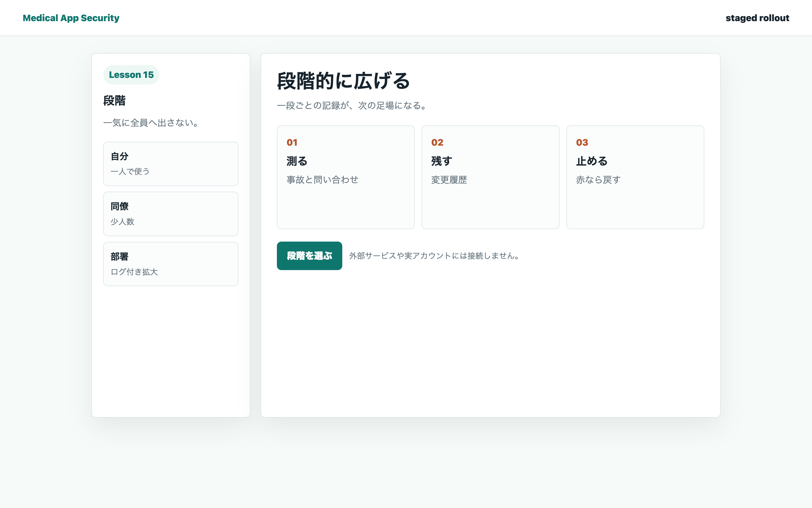Image resolution: width=812 pixels, height=508 pixels.
Task: Click the 段階を選ぶ button
Action: click(309, 256)
